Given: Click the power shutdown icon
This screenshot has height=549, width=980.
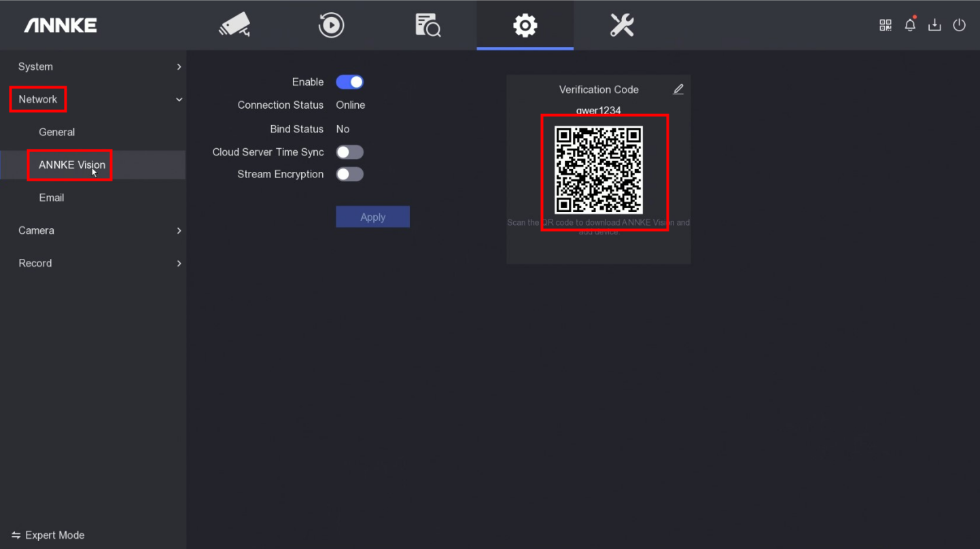Looking at the screenshot, I should click(x=959, y=26).
